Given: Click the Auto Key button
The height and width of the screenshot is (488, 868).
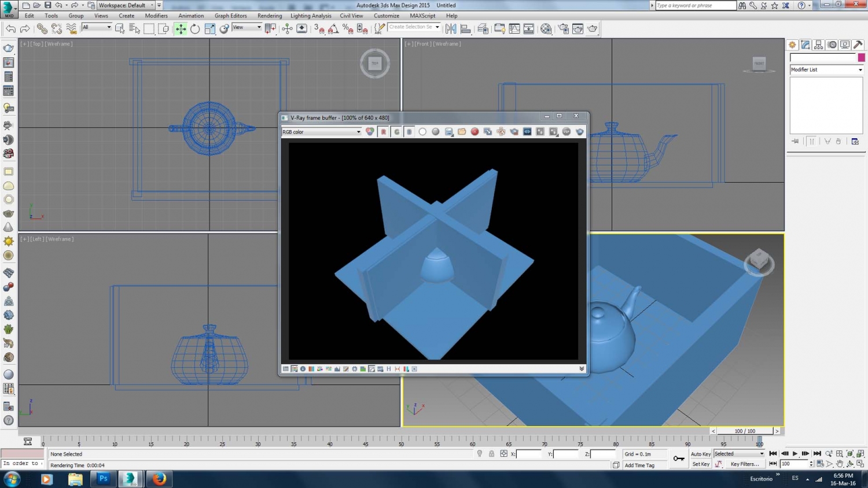Looking at the screenshot, I should click(701, 454).
